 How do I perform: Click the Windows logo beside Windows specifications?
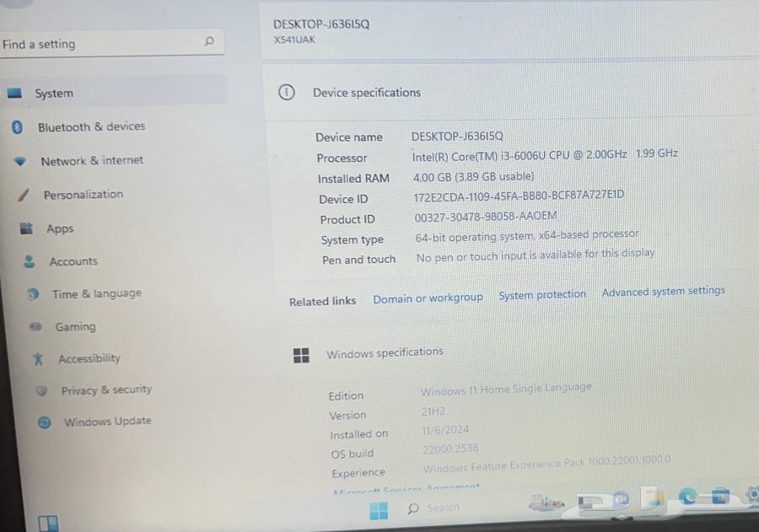301,355
